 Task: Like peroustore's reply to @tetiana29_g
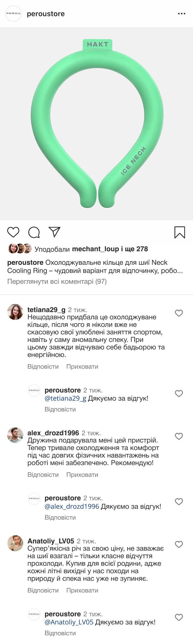[179, 393]
